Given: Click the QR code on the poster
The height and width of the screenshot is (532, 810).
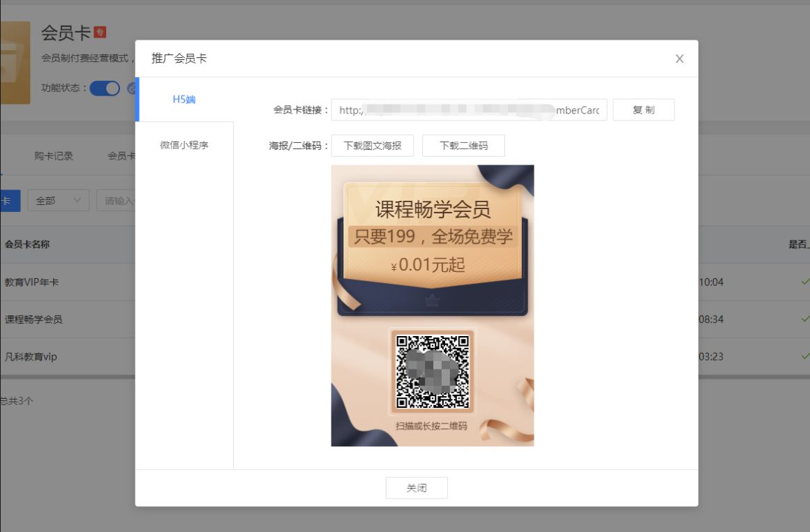Looking at the screenshot, I should (433, 372).
